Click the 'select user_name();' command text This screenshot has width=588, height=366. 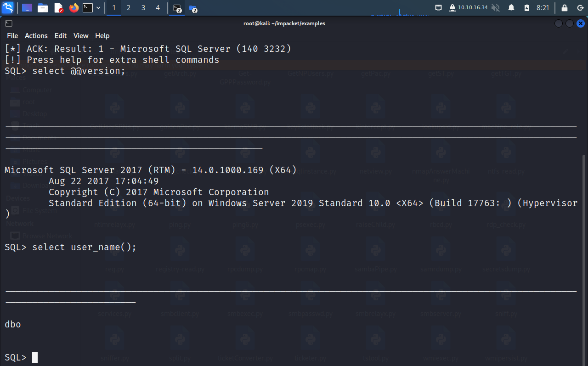pyautogui.click(x=85, y=247)
